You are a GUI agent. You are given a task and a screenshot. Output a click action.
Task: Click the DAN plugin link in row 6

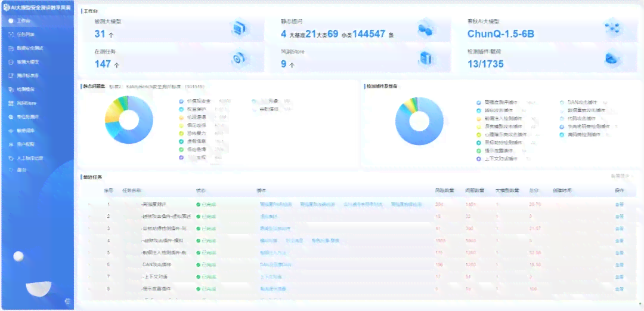(275, 264)
